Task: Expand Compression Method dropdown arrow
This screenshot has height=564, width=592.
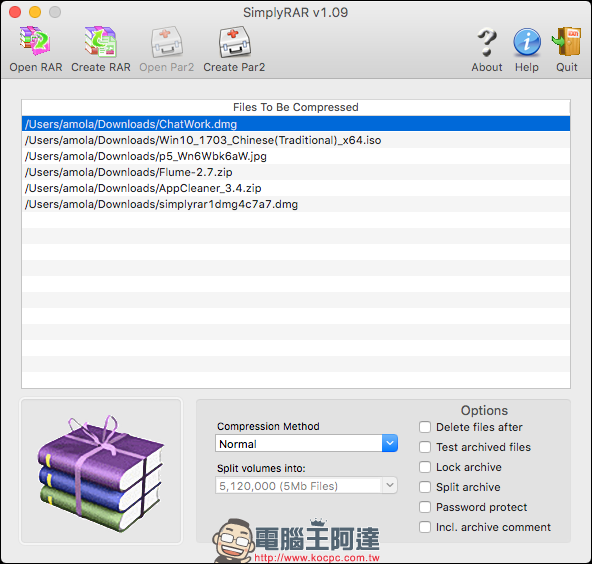Action: (390, 443)
